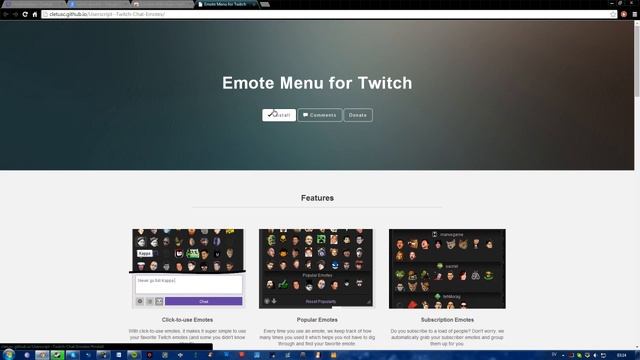Click the 'Emote Menu for Twitch' heading
640x360 pixels.
point(317,83)
